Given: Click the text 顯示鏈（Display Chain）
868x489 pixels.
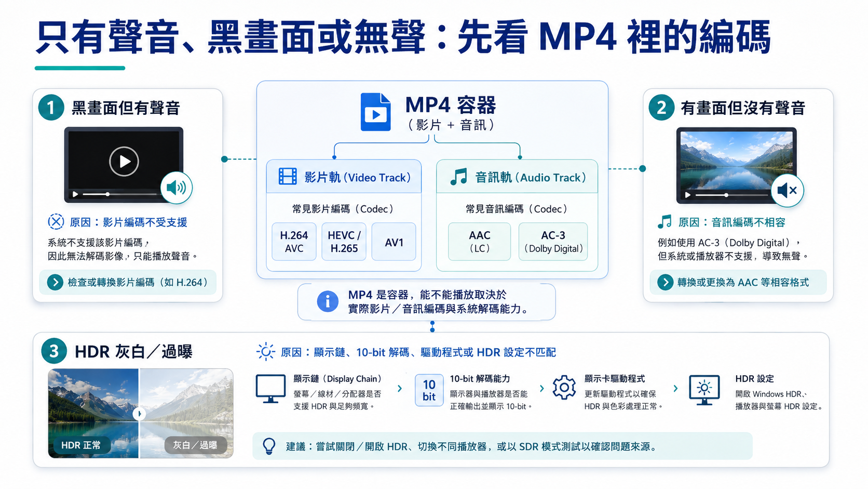Looking at the screenshot, I should coord(339,378).
